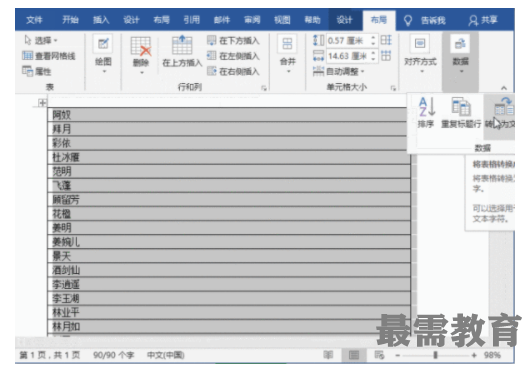Image resolution: width=528 pixels, height=370 pixels.
Task: Switch to the 开始 tab
Action: [x=70, y=20]
